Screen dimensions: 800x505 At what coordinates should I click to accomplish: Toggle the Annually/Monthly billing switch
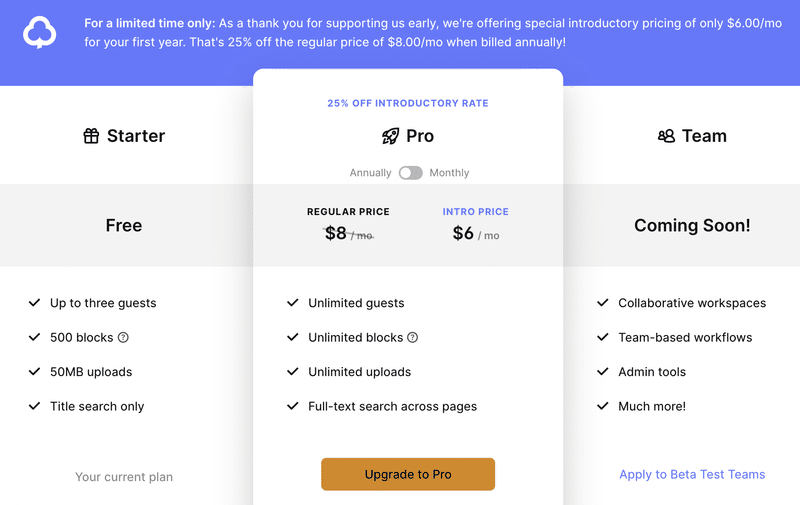pos(411,173)
